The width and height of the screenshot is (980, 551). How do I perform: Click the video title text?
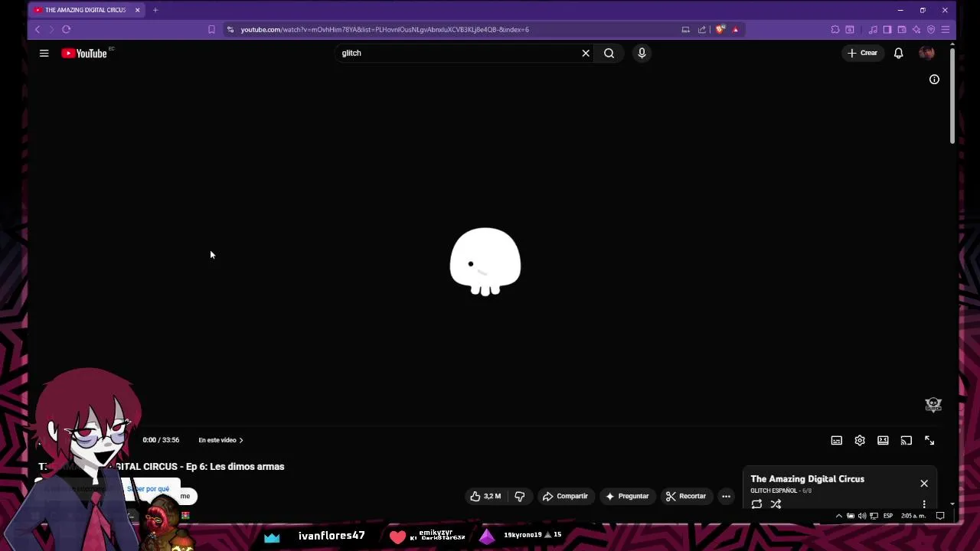point(162,466)
